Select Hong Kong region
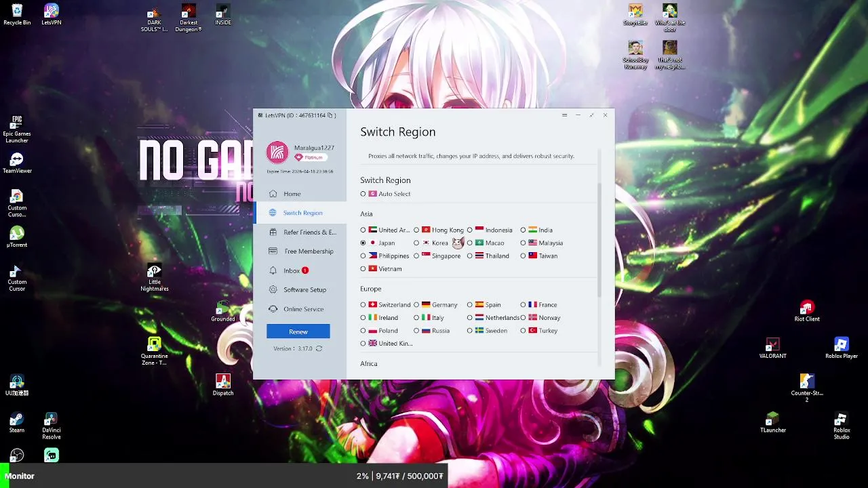The image size is (868, 488). [x=439, y=230]
